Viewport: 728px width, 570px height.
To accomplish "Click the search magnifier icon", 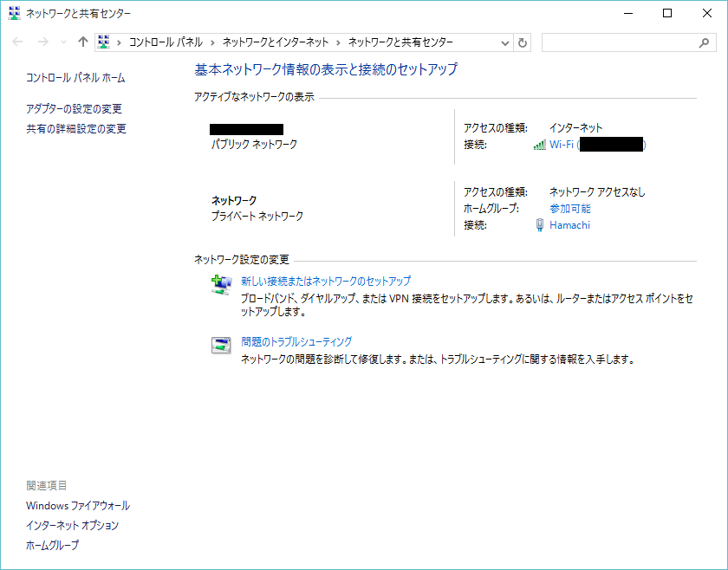I will 704,42.
